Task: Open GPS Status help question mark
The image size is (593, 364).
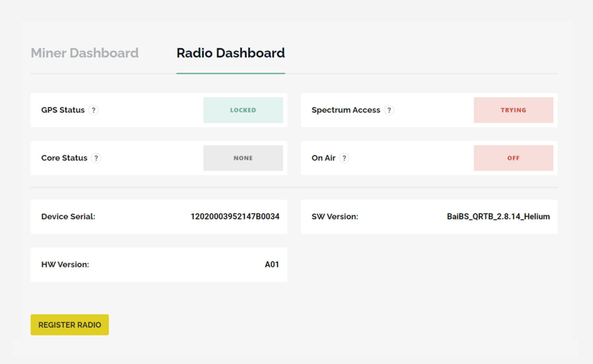Action: tap(93, 110)
